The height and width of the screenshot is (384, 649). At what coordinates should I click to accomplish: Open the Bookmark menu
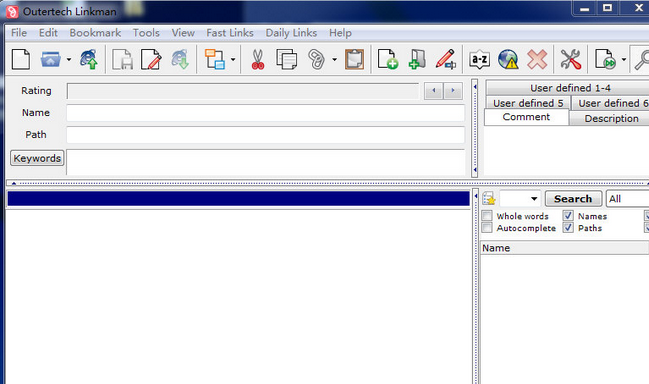[95, 33]
